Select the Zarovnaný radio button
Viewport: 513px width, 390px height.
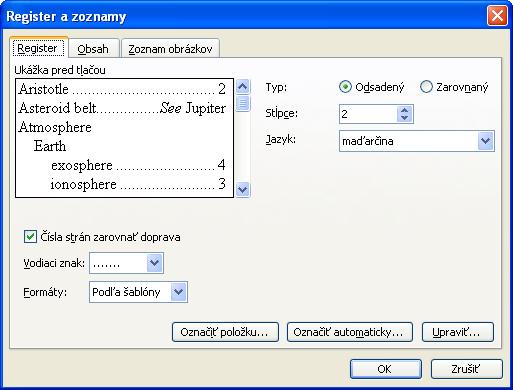(x=454, y=87)
